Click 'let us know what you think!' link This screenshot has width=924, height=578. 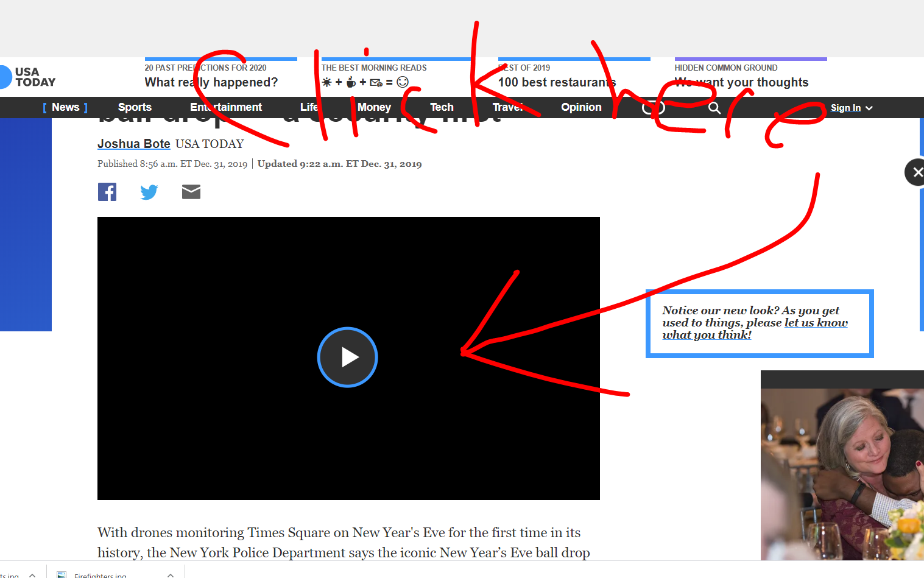(755, 329)
